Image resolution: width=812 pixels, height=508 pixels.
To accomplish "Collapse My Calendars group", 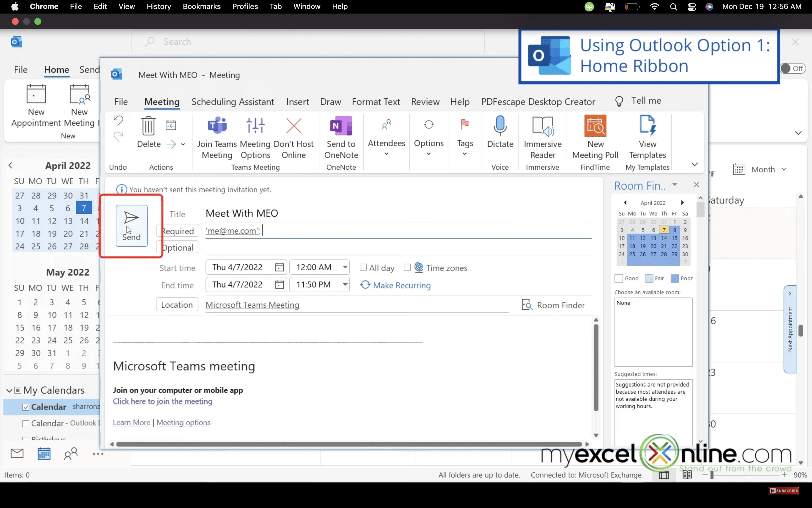I will click(x=9, y=390).
